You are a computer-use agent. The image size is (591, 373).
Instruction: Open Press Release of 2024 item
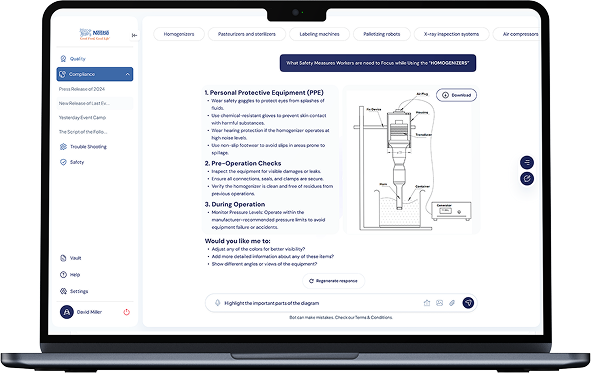(x=82, y=89)
